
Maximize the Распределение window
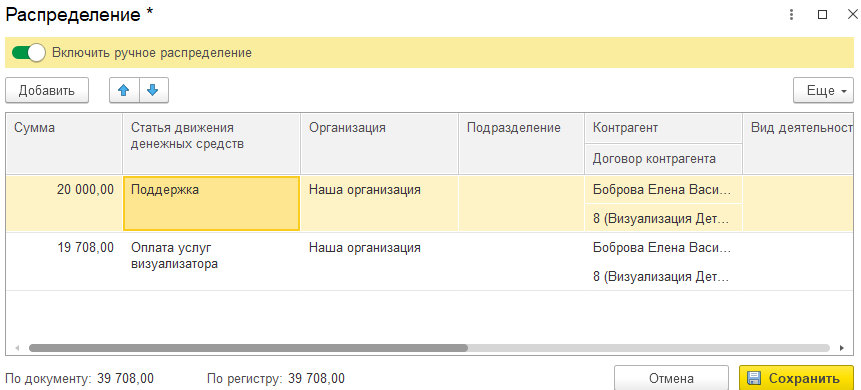pyautogui.click(x=823, y=15)
